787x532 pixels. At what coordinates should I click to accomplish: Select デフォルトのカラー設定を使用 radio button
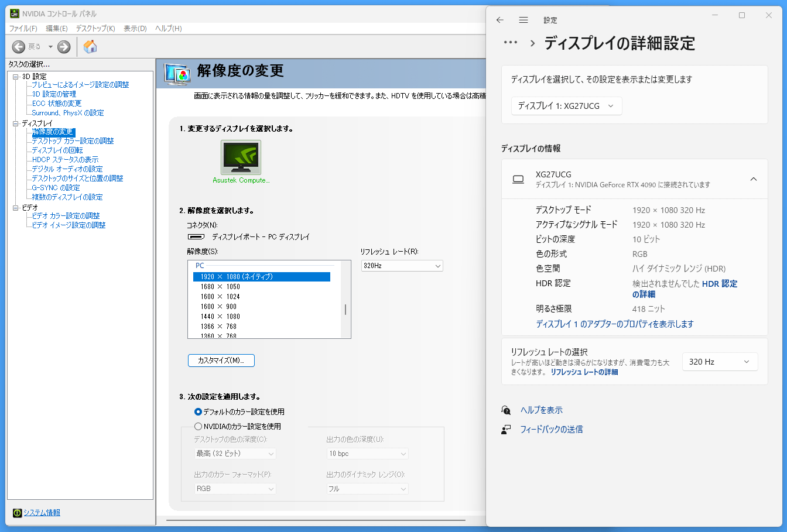198,412
